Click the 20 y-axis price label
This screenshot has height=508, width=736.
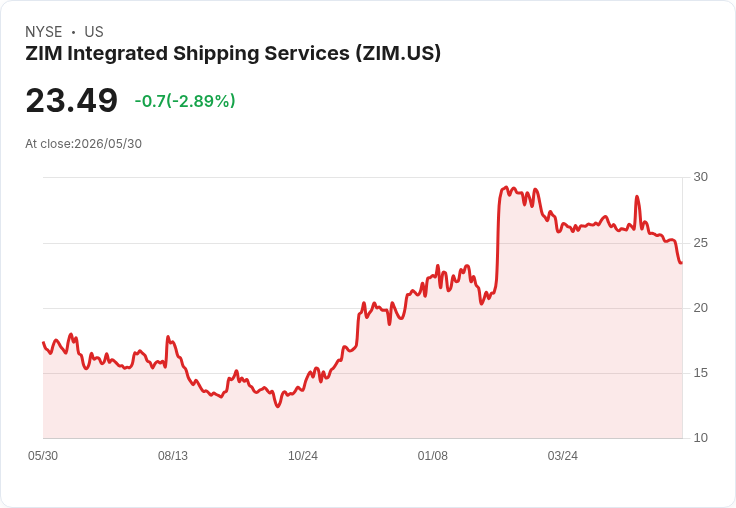coord(700,308)
